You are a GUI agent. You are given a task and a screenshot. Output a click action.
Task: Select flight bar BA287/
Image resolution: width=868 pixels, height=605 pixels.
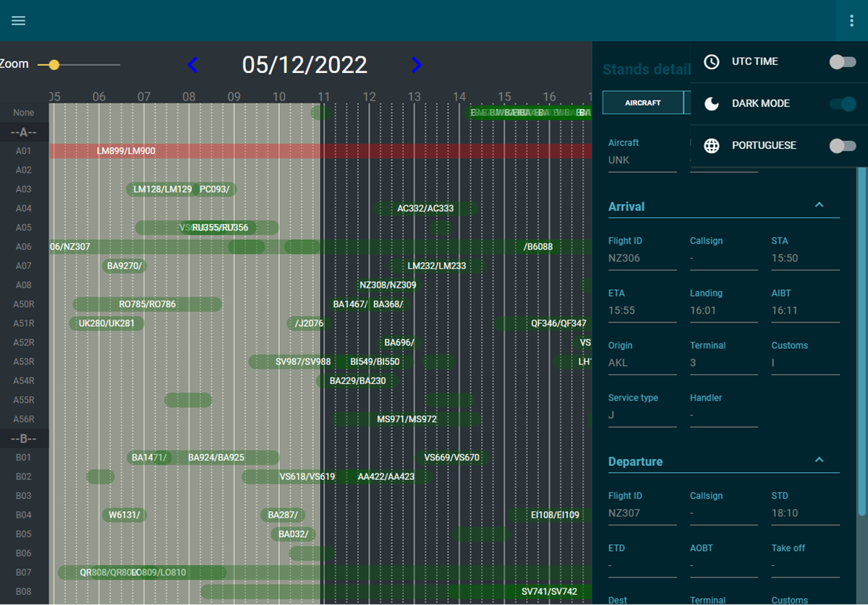(x=283, y=515)
